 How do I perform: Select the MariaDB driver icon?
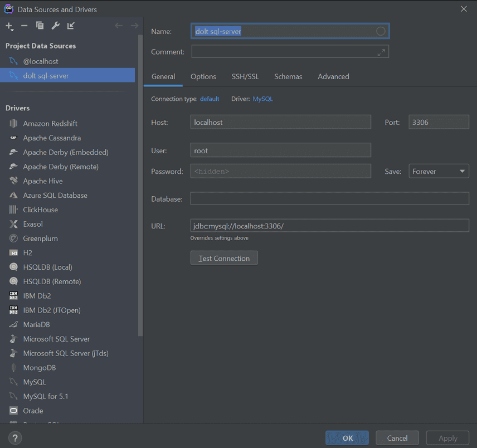click(13, 324)
